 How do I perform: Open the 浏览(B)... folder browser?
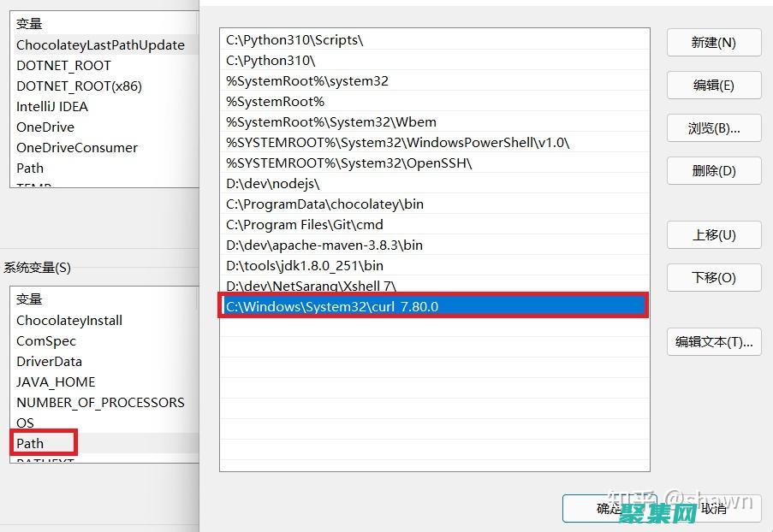point(713,128)
